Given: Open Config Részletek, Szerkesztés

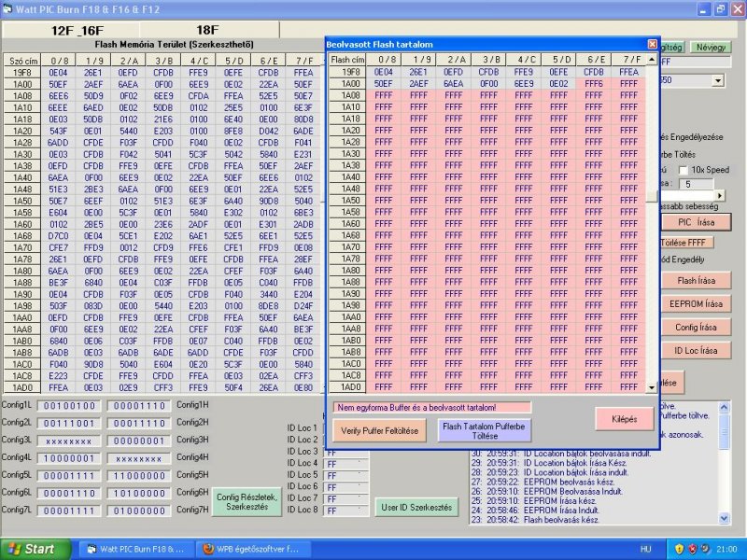Looking at the screenshot, I should (247, 502).
